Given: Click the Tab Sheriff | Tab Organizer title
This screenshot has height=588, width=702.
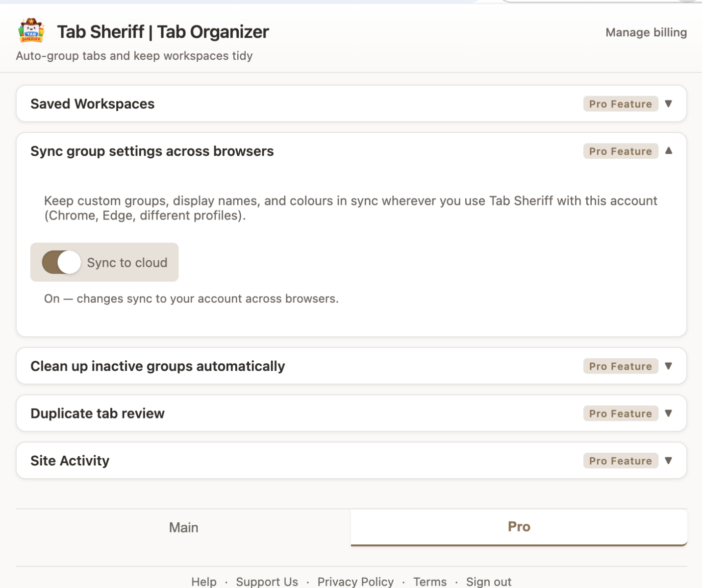Looking at the screenshot, I should click(x=163, y=32).
